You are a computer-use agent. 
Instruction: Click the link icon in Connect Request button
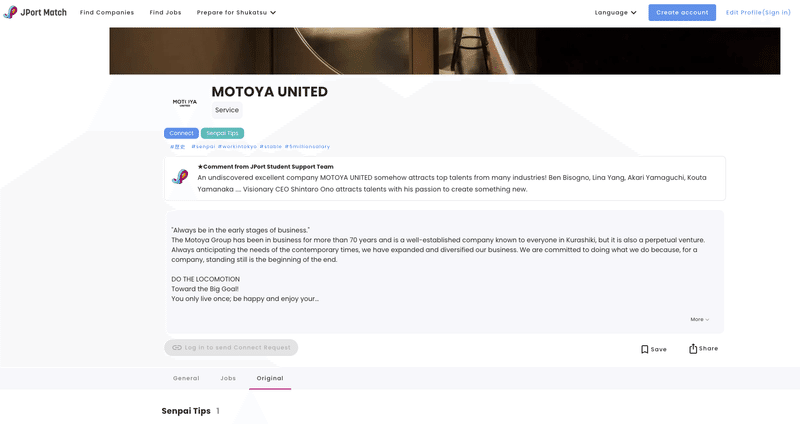(177, 347)
